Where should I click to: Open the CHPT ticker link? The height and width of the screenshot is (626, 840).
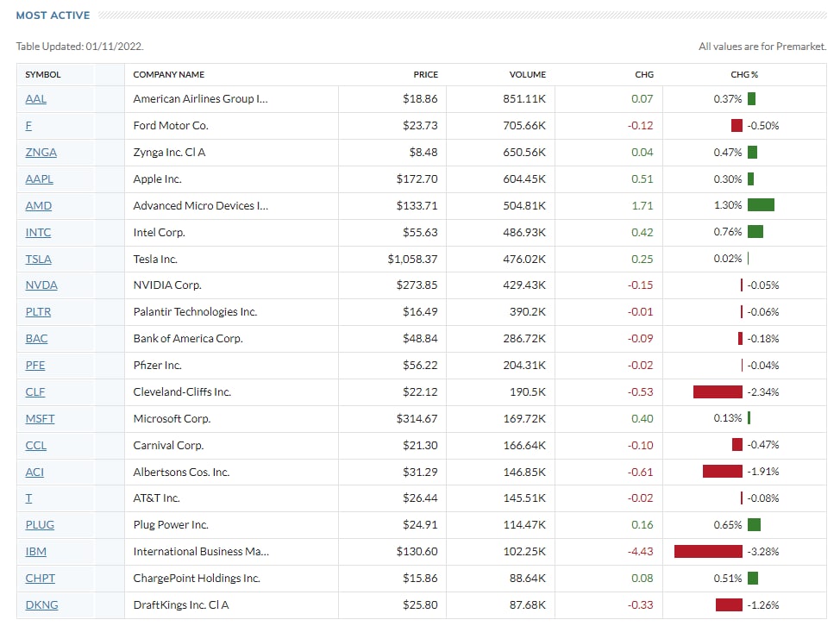point(41,579)
